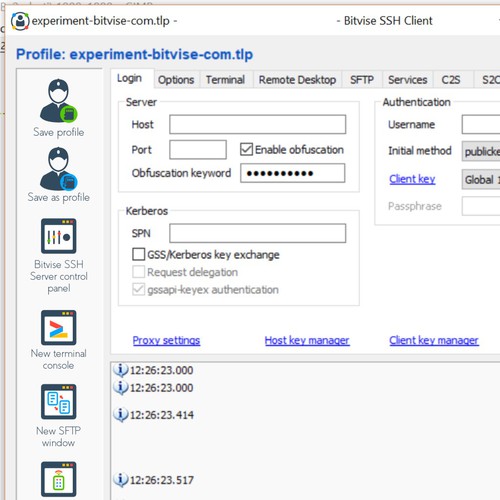Click the Host input field
Screen dimensions: 500x500
[258, 124]
